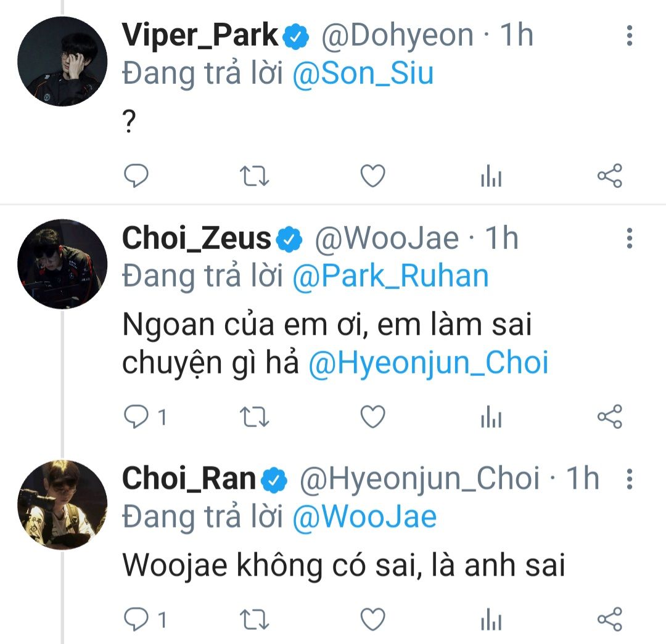666x644 pixels.
Task: Retweet Choi_Zeus's tweet
Action: 253,418
